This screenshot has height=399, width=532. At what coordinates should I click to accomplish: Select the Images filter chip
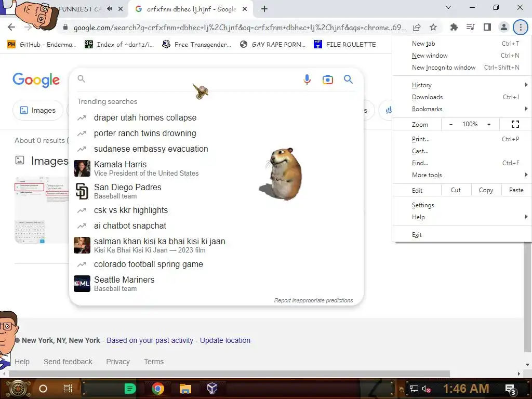point(38,110)
